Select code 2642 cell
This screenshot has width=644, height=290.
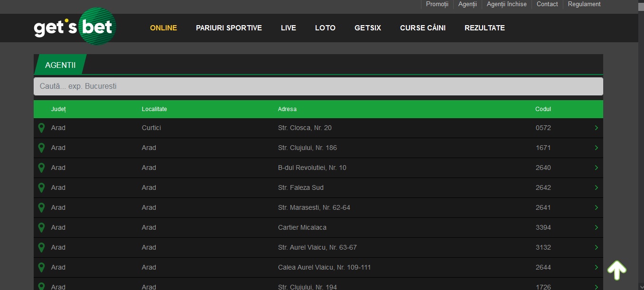coord(543,187)
